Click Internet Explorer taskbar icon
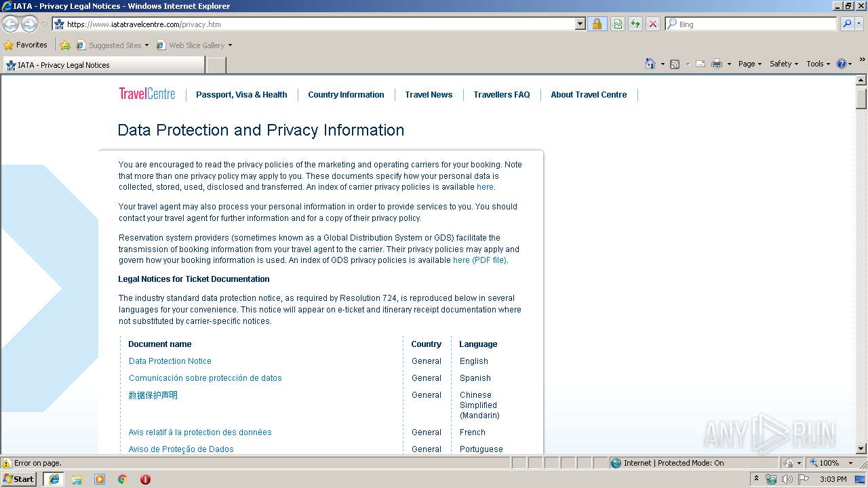Viewport: 868px width, 488px height. (54, 479)
